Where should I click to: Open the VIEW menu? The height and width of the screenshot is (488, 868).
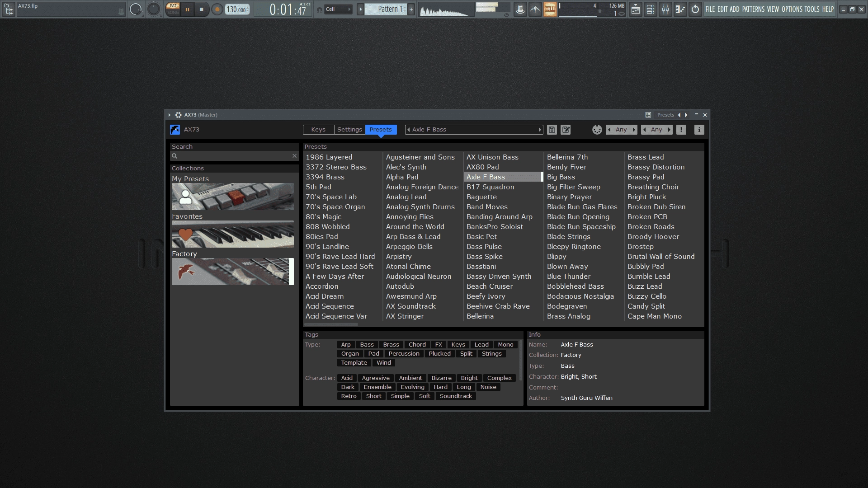point(773,9)
